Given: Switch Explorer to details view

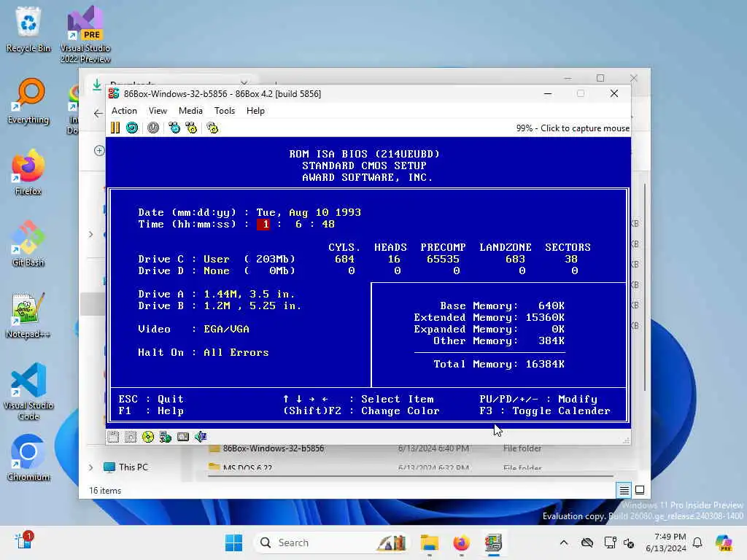Looking at the screenshot, I should point(624,490).
